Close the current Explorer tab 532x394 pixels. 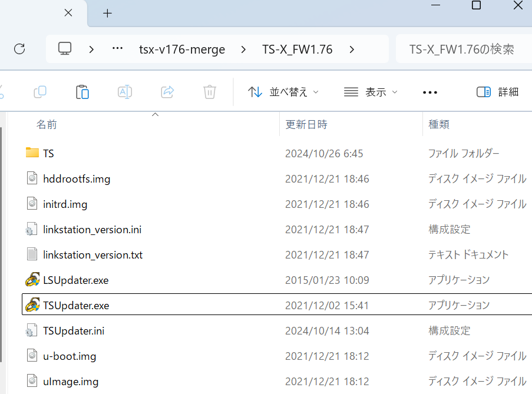click(68, 13)
